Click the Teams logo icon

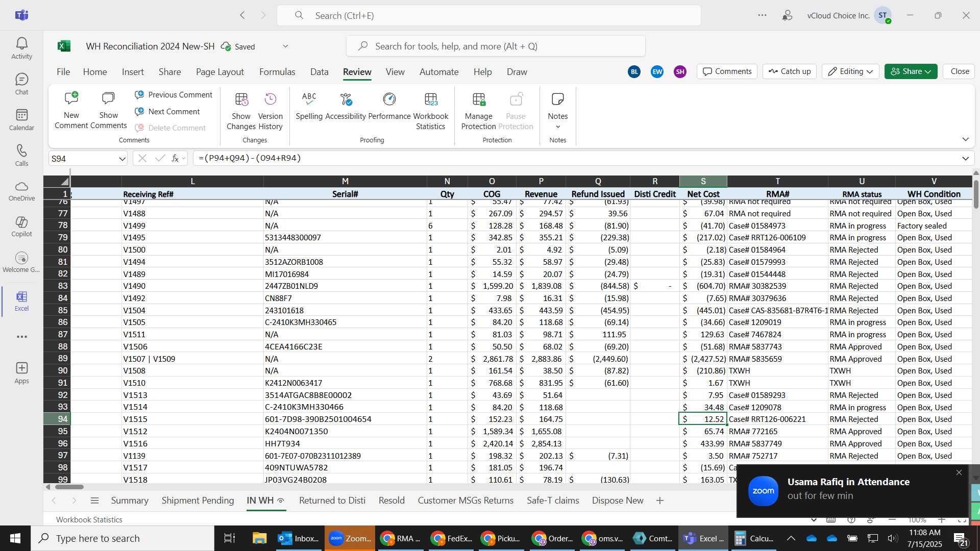21,15
